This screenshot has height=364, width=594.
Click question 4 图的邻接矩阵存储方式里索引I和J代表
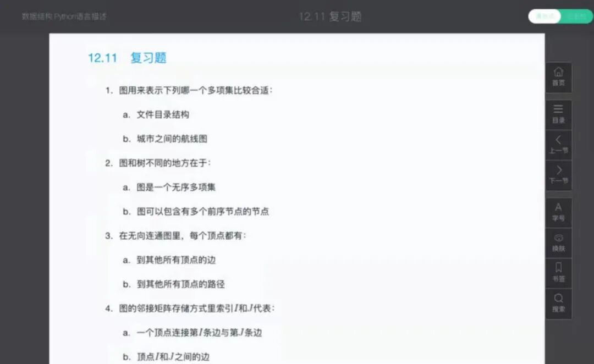coord(189,308)
